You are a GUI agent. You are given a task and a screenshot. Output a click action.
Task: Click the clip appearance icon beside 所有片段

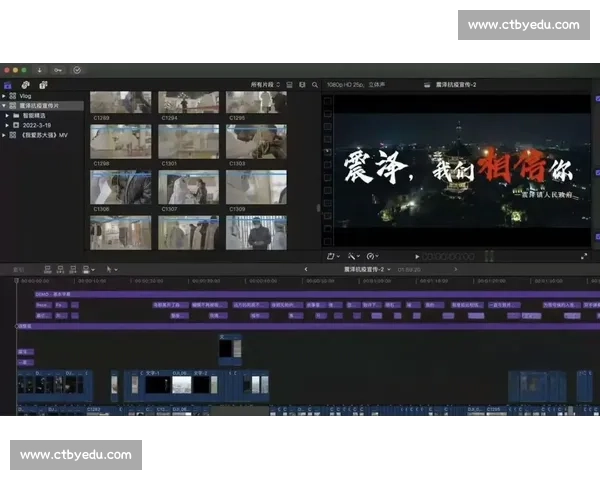[290, 85]
